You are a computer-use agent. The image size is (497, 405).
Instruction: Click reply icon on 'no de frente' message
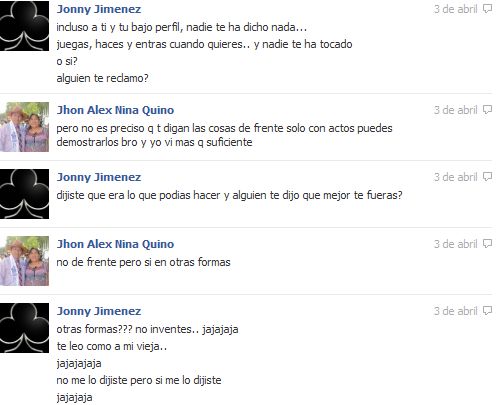click(488, 244)
